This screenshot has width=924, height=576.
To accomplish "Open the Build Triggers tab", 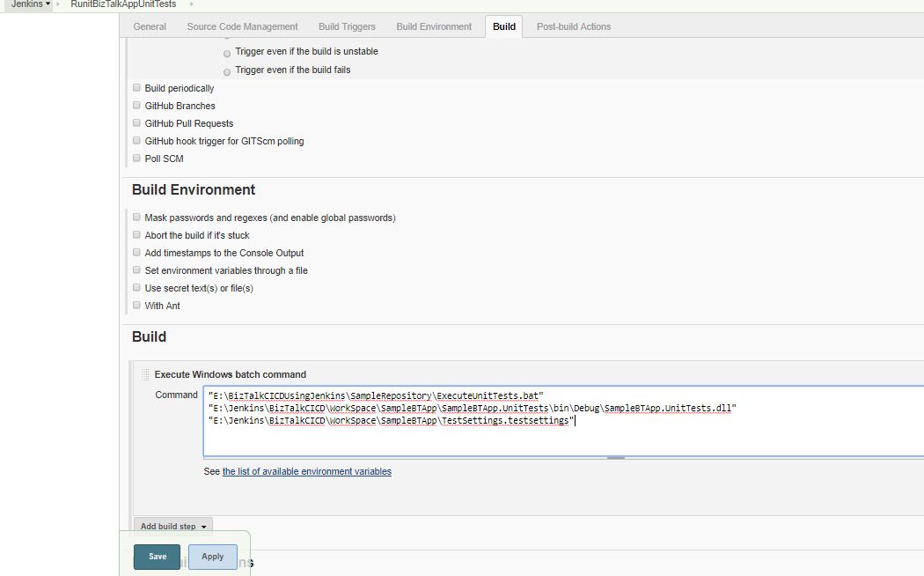I will coord(347,26).
